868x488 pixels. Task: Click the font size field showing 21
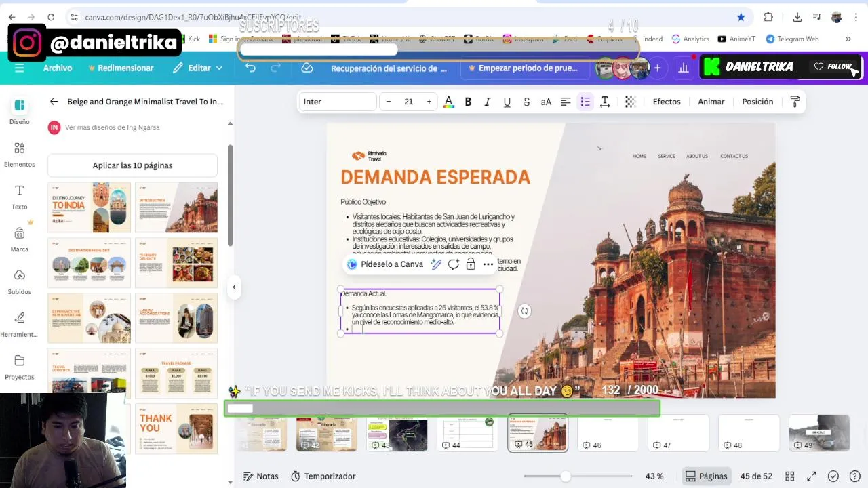pyautogui.click(x=408, y=102)
